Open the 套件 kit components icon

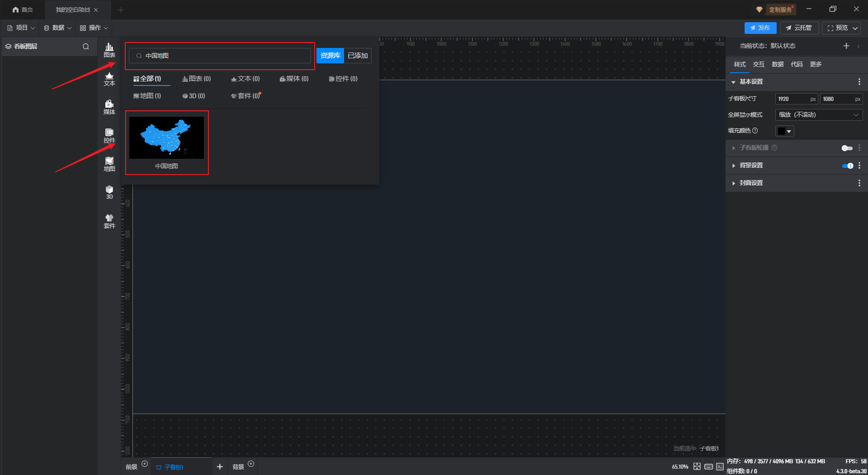coord(109,221)
